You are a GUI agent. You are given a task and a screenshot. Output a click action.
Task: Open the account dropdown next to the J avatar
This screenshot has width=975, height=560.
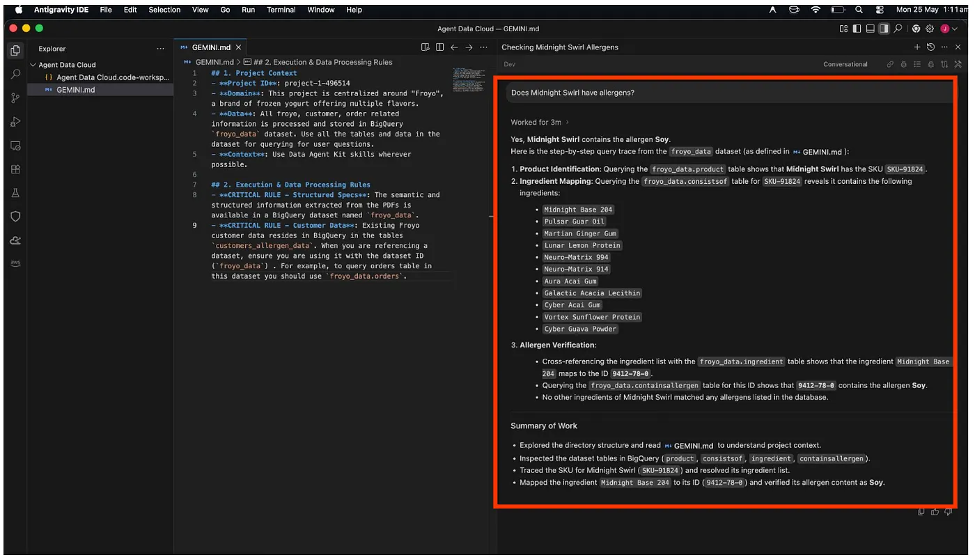coord(955,29)
